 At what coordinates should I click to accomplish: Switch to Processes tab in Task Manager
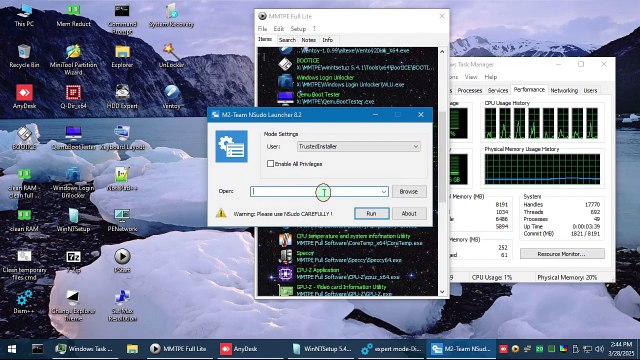[469, 90]
